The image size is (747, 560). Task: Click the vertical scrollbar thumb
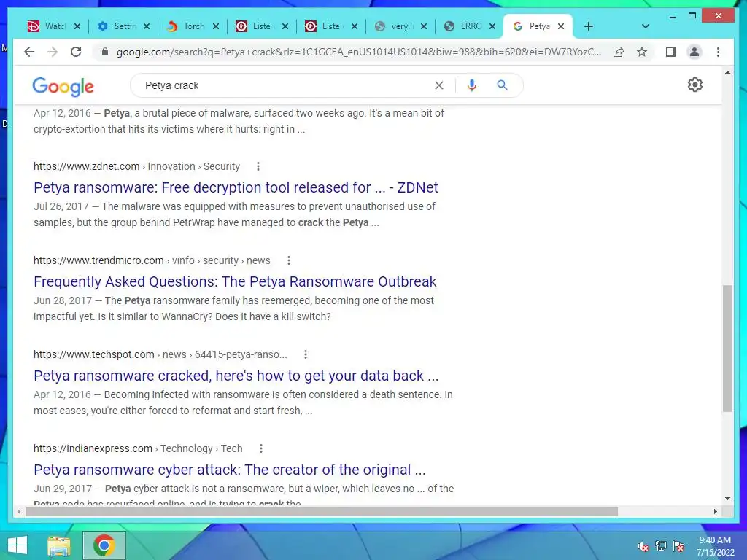pos(727,348)
